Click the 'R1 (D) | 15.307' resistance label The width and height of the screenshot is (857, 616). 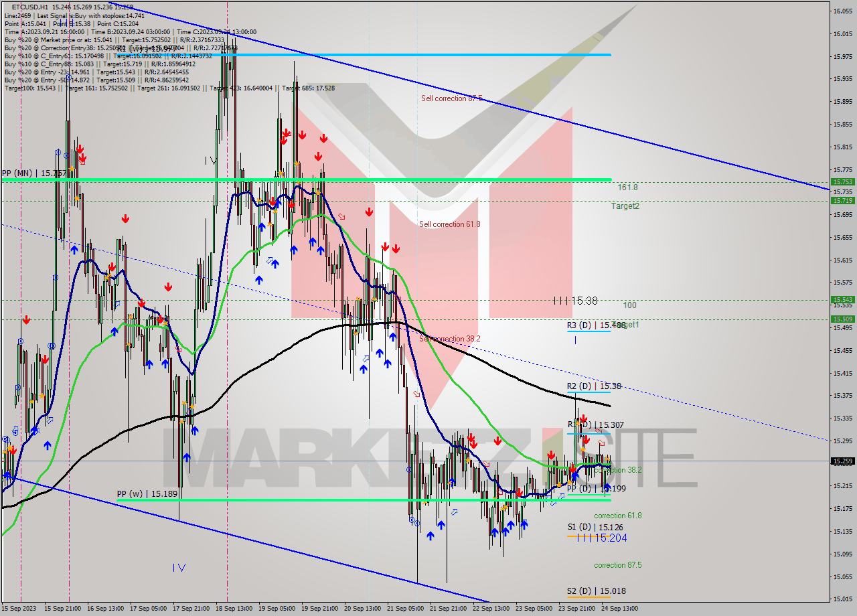[x=596, y=425]
